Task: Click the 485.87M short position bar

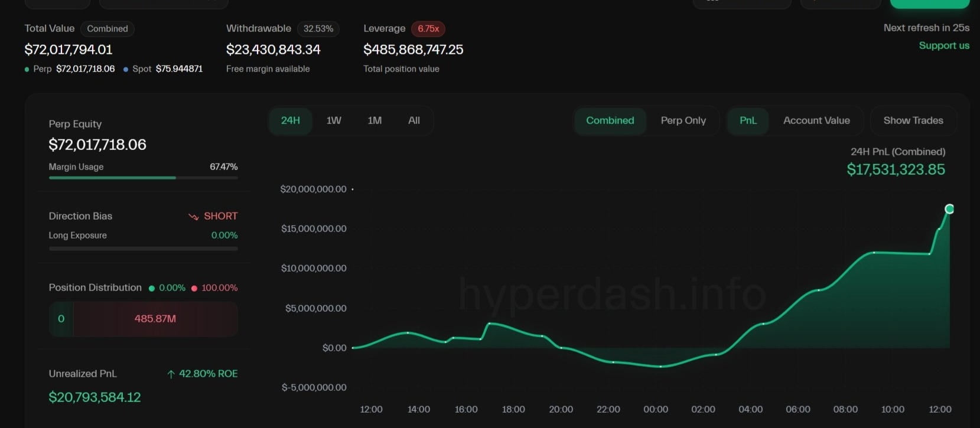Action: pyautogui.click(x=155, y=319)
